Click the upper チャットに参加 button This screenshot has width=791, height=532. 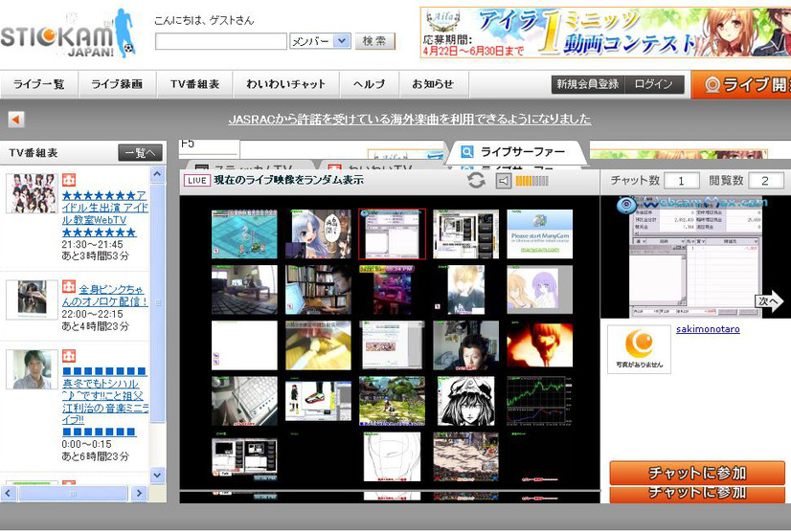tap(697, 473)
